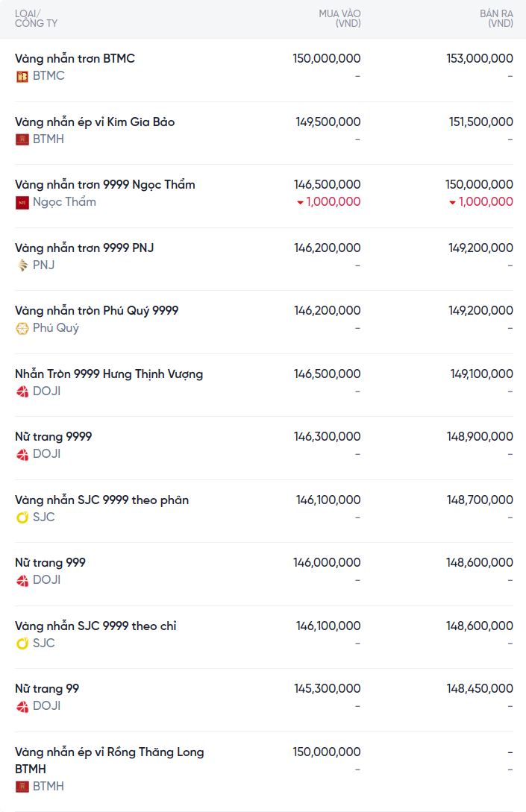Click BTMH logo under Rồng Thăng Long
The image size is (526, 812).
[x=22, y=787]
